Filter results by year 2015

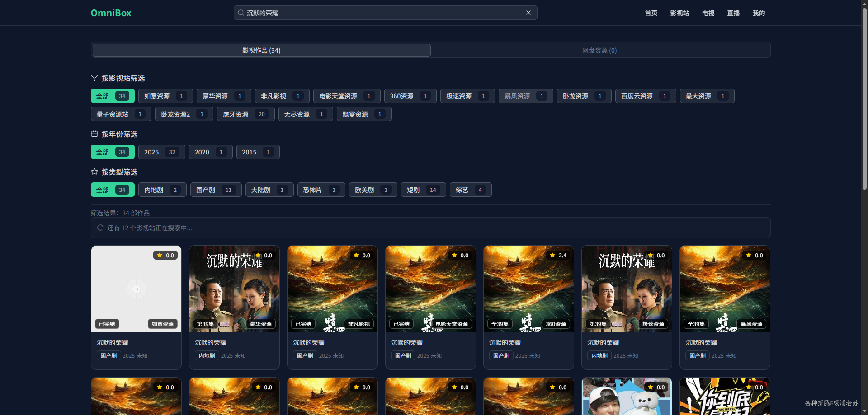tap(258, 152)
